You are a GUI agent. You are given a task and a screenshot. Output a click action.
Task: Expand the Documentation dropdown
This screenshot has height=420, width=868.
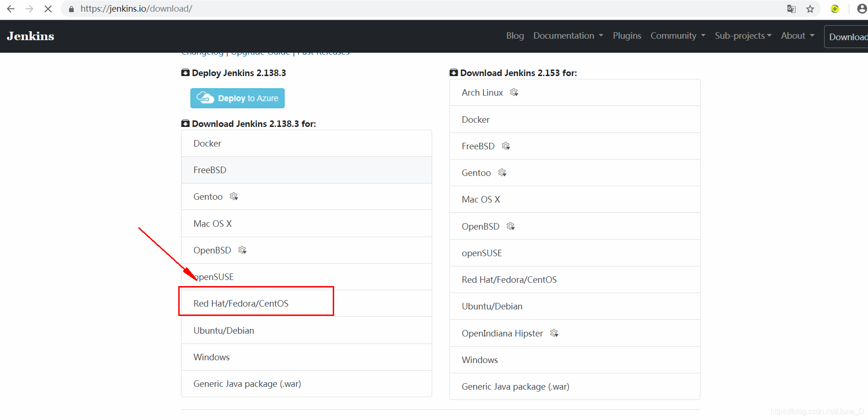click(x=568, y=35)
